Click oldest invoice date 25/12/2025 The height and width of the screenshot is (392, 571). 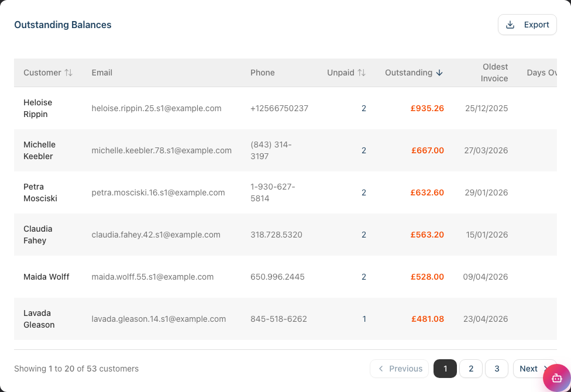[487, 108]
